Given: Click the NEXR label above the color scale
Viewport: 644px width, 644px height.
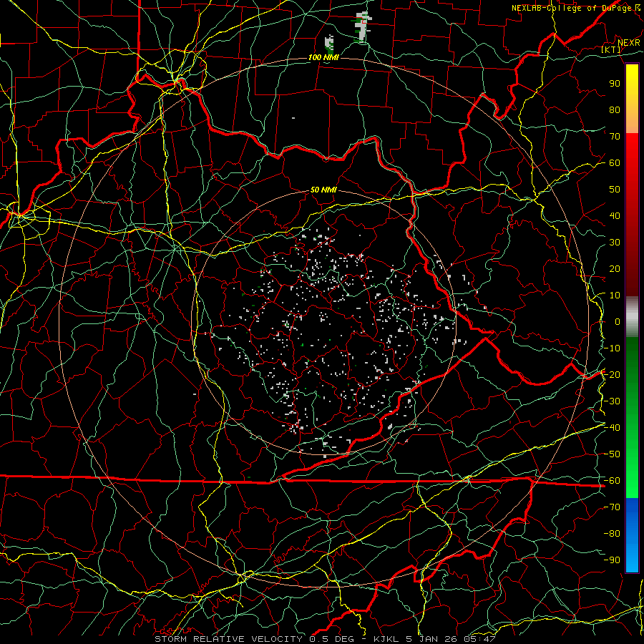Looking at the screenshot, I should click(x=629, y=43).
